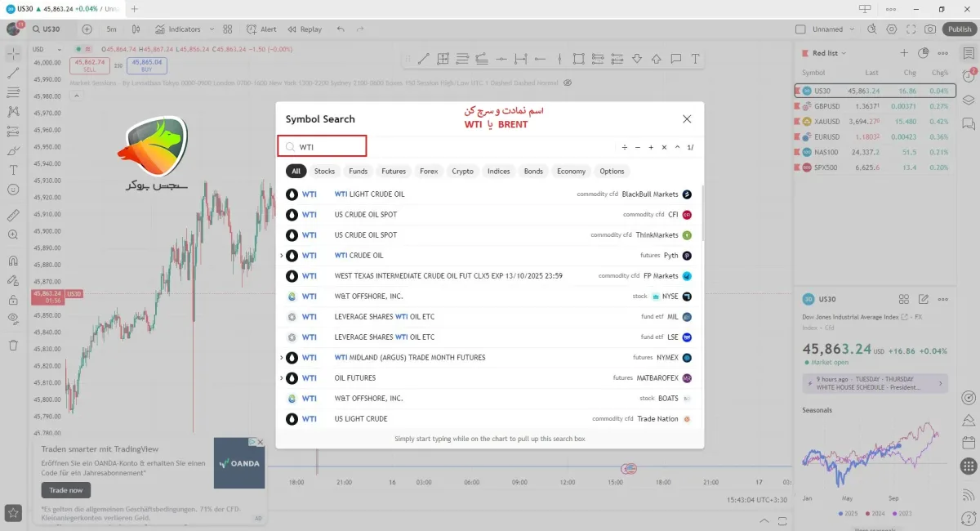Select NAS100 row in the watchlist
The height and width of the screenshot is (531, 980).
(x=875, y=152)
